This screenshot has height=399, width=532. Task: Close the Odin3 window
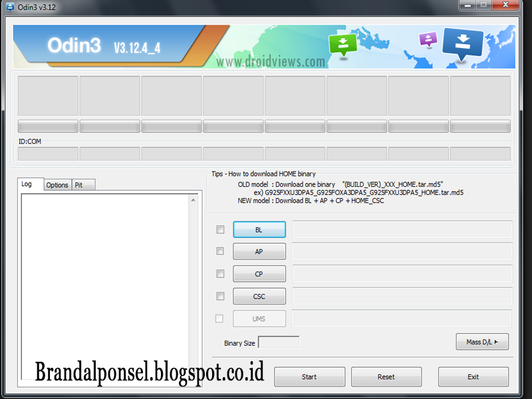[505, 5]
